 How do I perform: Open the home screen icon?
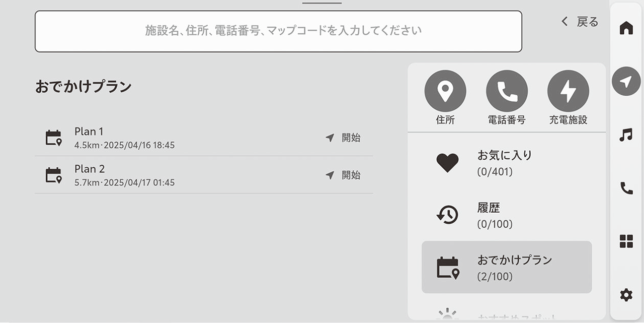(626, 28)
